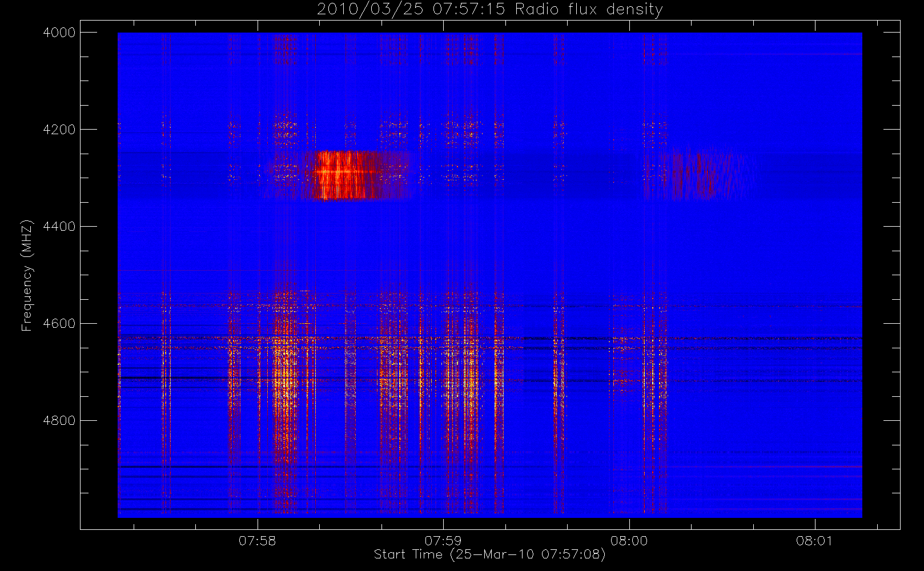Click the 4400 frequency tick label

click(59, 227)
